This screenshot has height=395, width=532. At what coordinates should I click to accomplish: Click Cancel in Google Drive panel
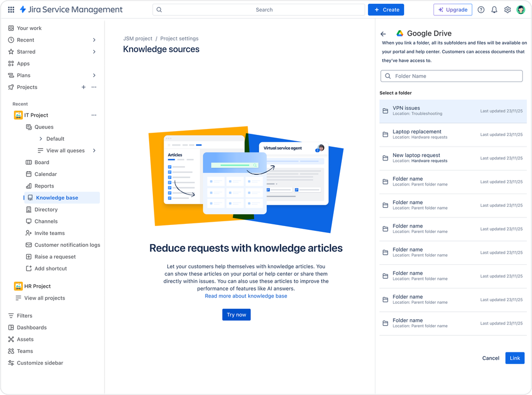coord(490,358)
